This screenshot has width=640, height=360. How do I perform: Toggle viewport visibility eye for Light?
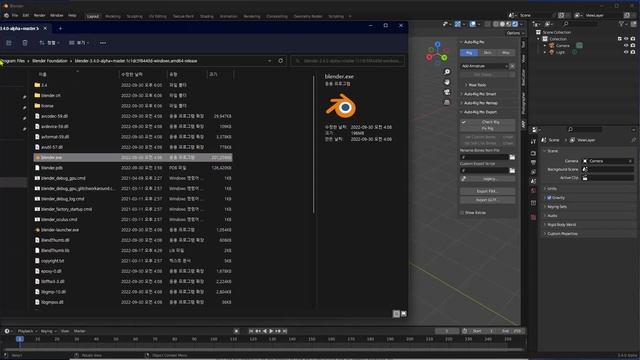tap(626, 52)
